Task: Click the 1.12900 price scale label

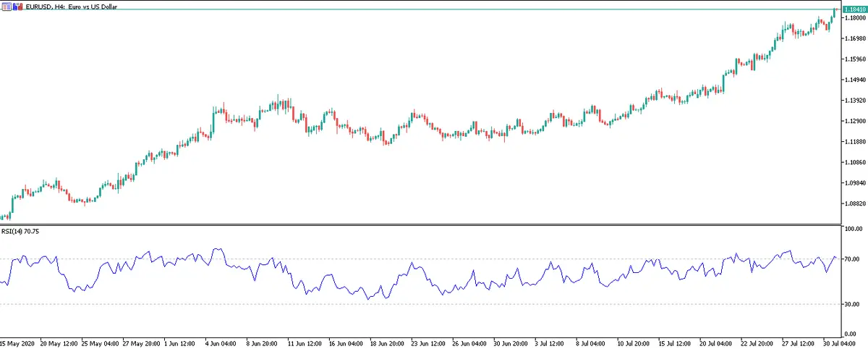Action: coord(854,121)
